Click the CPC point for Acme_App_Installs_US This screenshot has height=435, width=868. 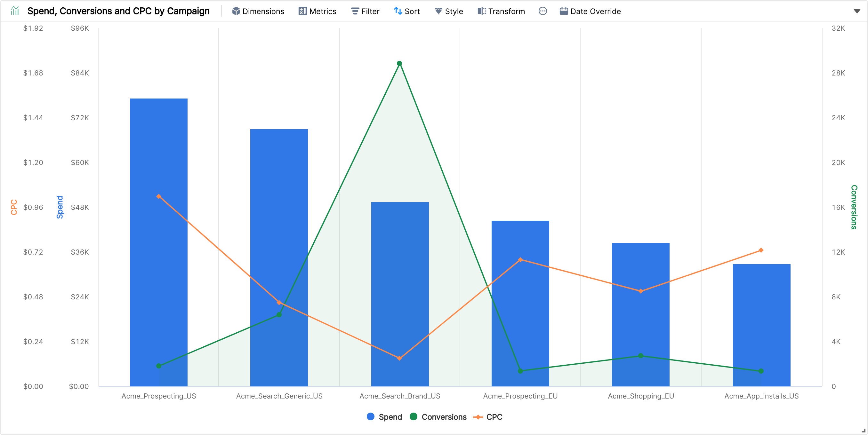(x=761, y=250)
